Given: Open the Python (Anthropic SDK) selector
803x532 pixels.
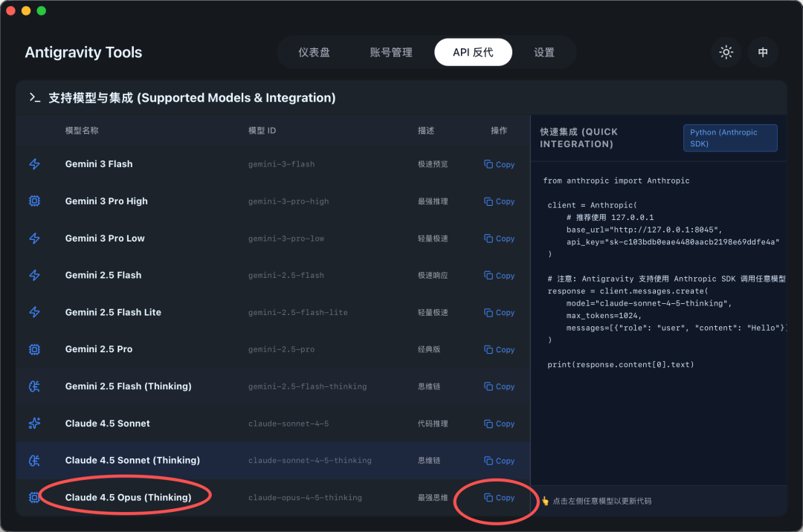Looking at the screenshot, I should point(730,137).
